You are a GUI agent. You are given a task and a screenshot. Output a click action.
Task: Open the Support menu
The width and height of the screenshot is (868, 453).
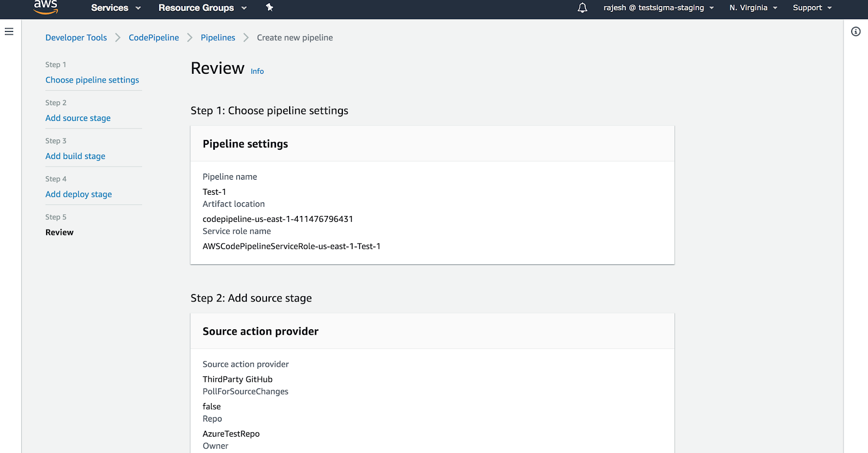[x=812, y=8]
